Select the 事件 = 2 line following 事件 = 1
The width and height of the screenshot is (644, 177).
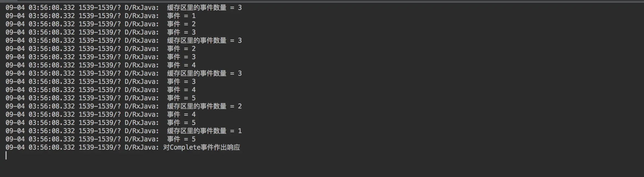(101, 24)
